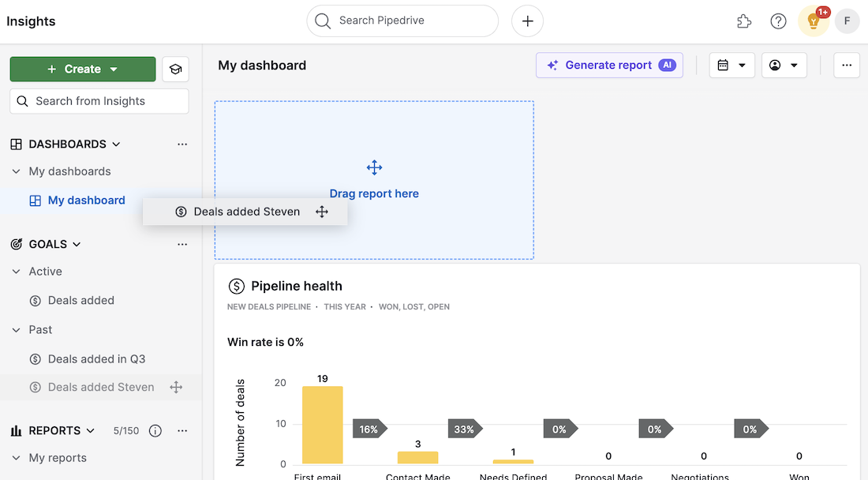Click the Win rate is 0% text
Image resolution: width=868 pixels, height=480 pixels.
pyautogui.click(x=265, y=342)
